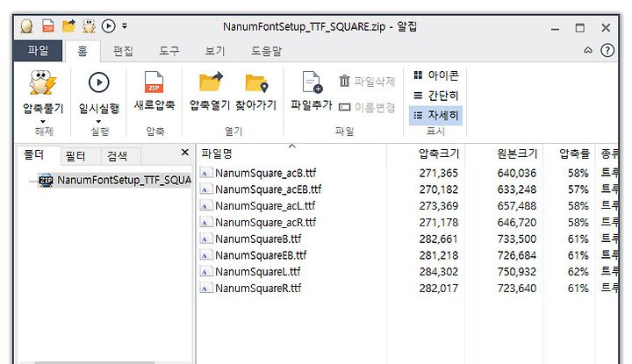Click the font icon beside NanumSquare_acB.ttf
This screenshot has width=632, height=364.
click(x=206, y=173)
